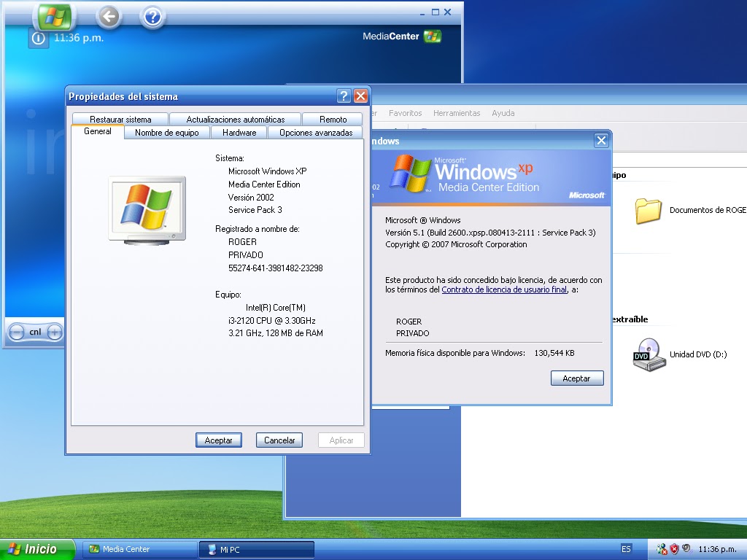Viewport: 747px width, 560px height.
Task: Switch to the Hardware tab
Action: (x=239, y=133)
